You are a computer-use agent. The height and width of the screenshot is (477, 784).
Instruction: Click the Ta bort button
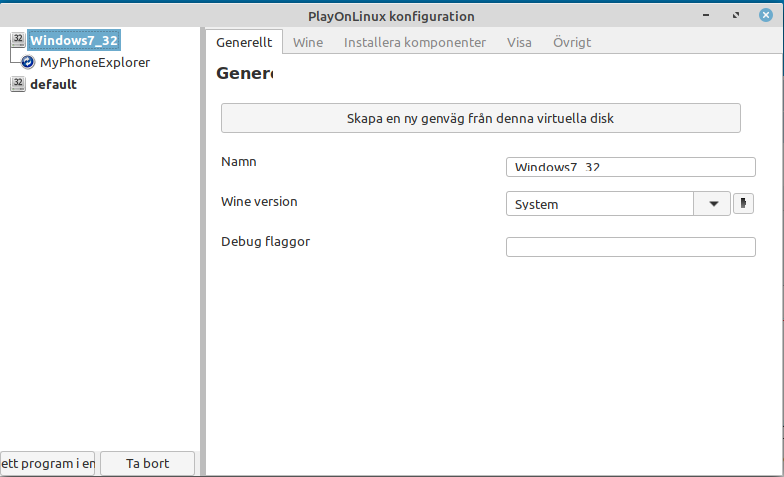pos(148,464)
